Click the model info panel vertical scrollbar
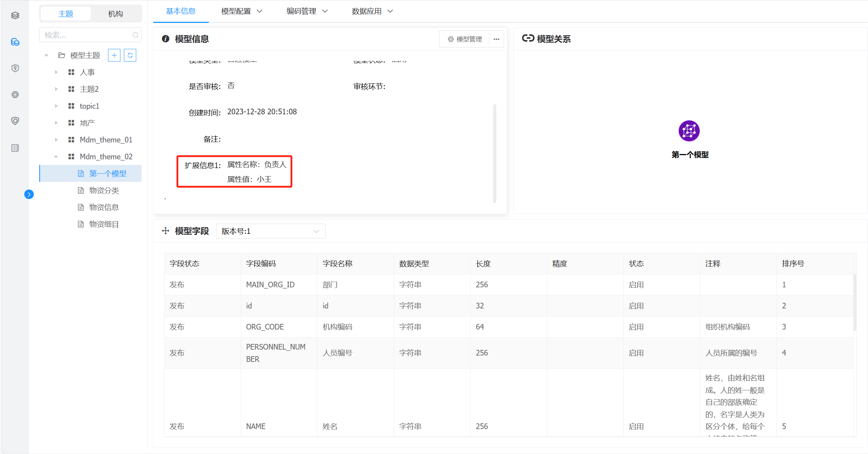Viewport: 868px width, 454px height. click(x=495, y=153)
